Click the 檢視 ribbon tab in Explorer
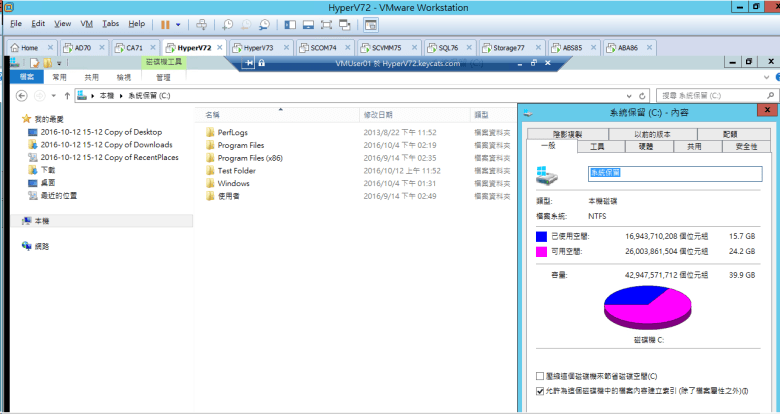Viewport: 780px width, 414px height. click(x=123, y=76)
